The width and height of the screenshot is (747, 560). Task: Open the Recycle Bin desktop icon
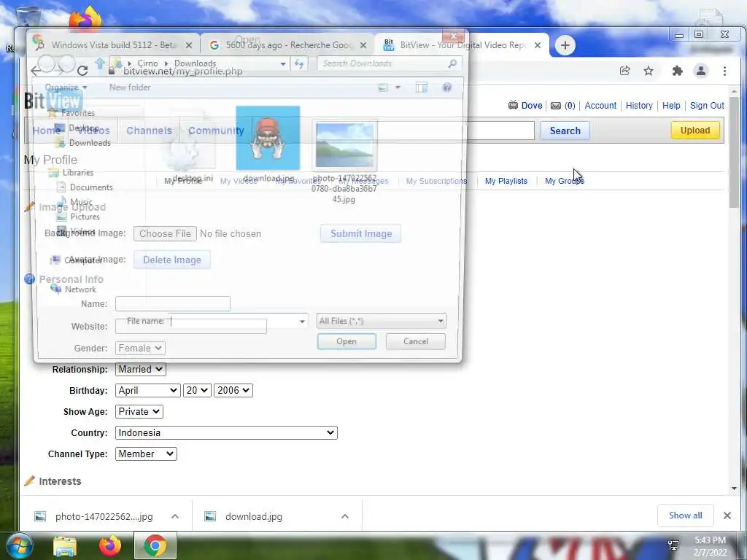[27, 19]
